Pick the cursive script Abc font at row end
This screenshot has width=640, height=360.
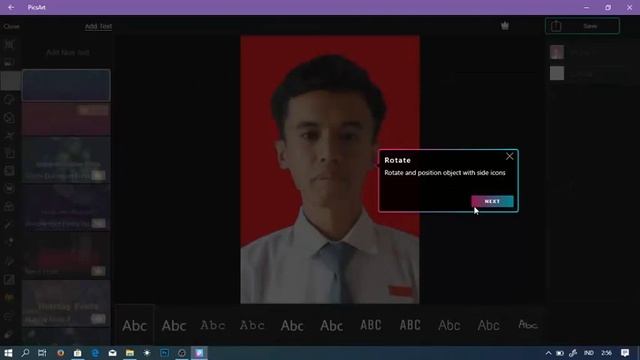(528, 325)
